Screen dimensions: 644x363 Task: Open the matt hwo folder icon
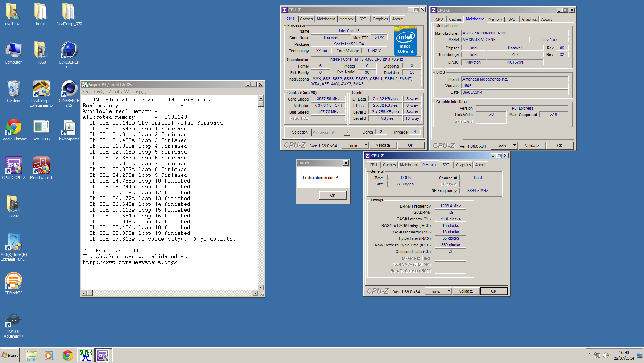click(13, 15)
